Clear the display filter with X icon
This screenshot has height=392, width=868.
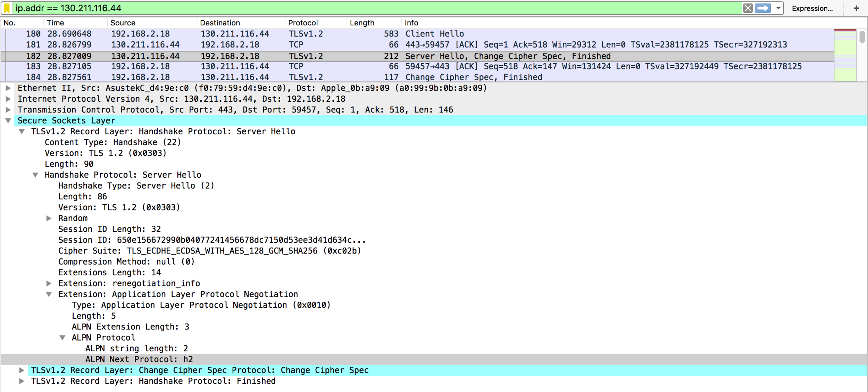748,8
